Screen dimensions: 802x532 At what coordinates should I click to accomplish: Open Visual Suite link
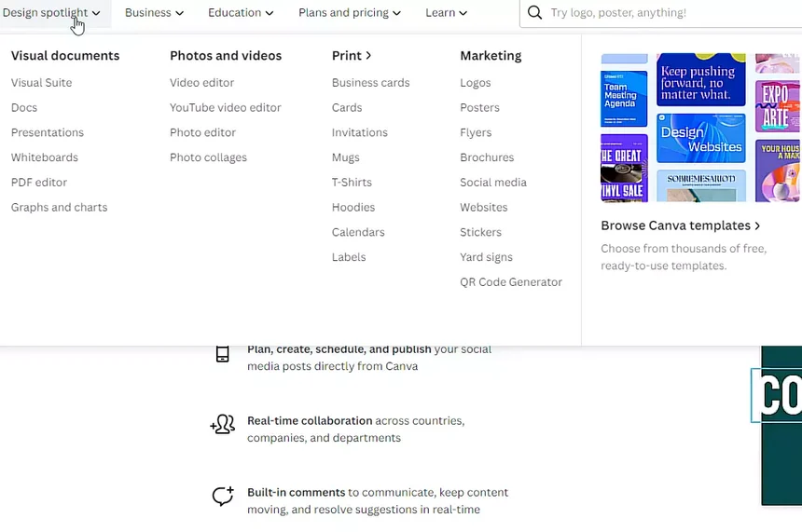[x=41, y=82]
